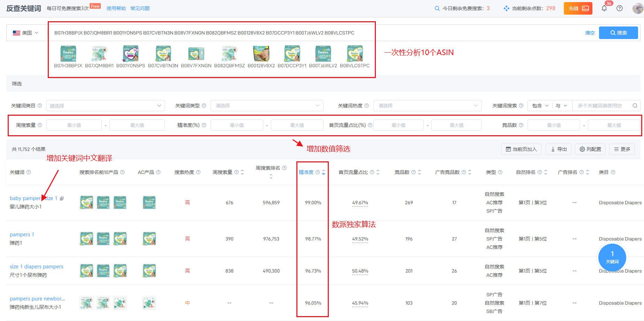Click the 导出 export button

click(x=559, y=149)
